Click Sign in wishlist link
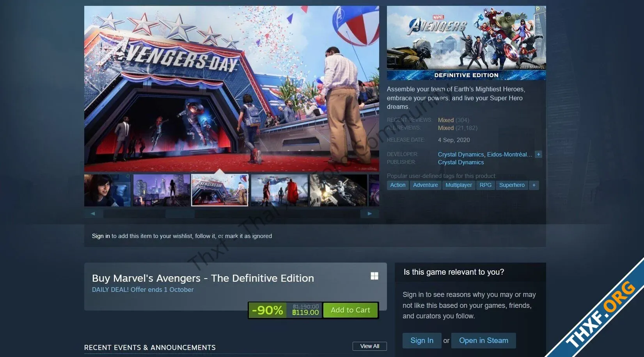Screen dimensions: 644x357 101,236
